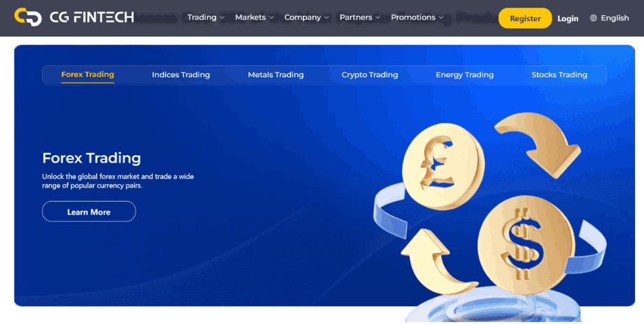Switch to the Metals Trading tab
Viewport: 644px width, 324px height.
tap(276, 75)
